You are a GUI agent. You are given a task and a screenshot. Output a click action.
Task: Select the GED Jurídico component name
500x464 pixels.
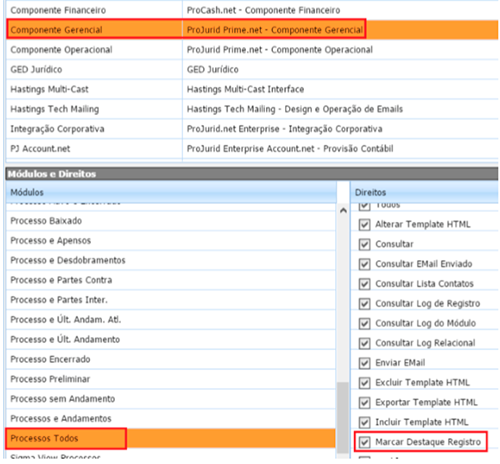point(36,69)
